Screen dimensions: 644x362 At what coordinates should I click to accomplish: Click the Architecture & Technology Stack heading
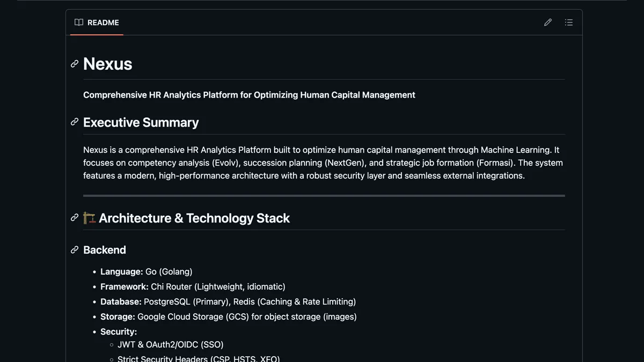193,218
